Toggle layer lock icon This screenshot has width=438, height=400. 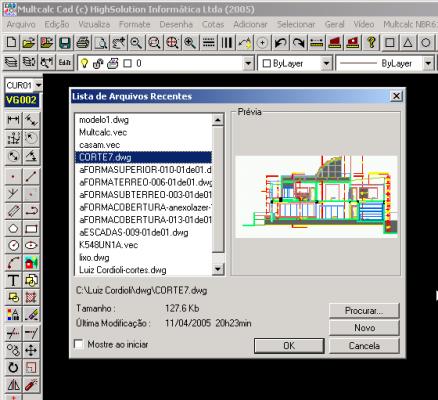[x=98, y=63]
